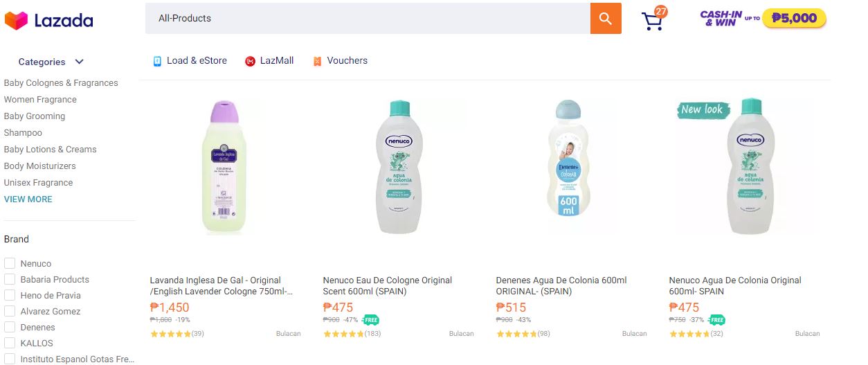The height and width of the screenshot is (365, 868).
Task: Check the Nenuco brand checkbox
Action: click(x=10, y=263)
